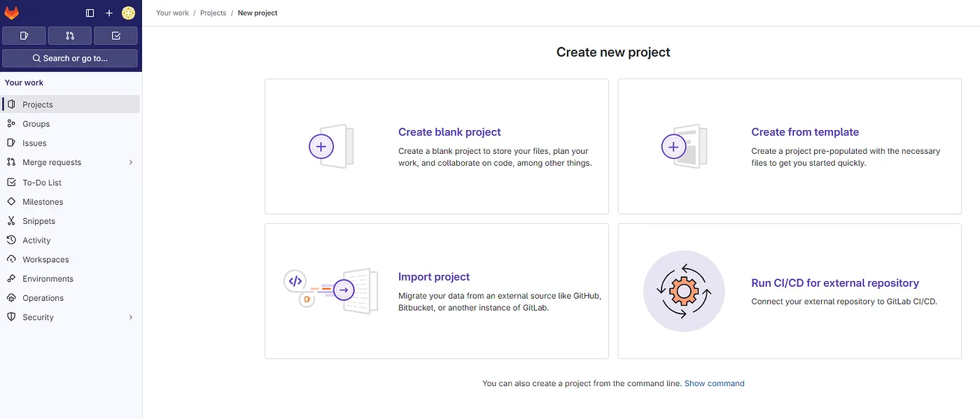Image resolution: width=980 pixels, height=419 pixels.
Task: Select Import project option
Action: point(434,277)
